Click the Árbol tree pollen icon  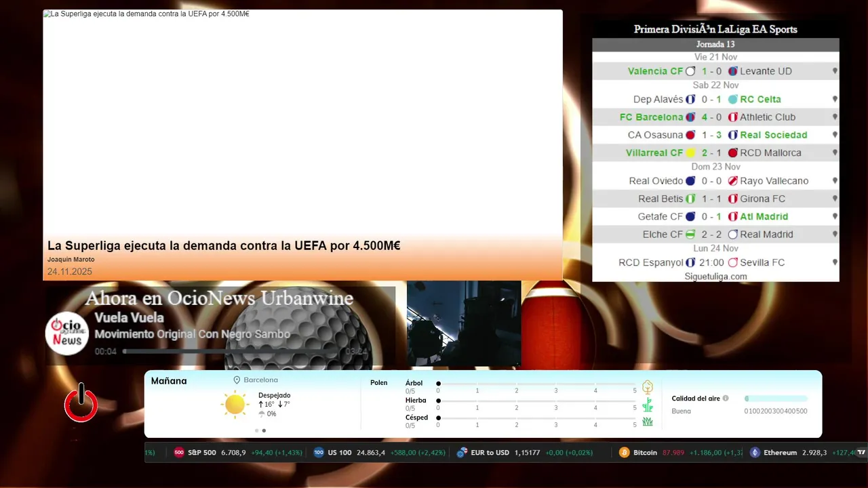pos(648,387)
